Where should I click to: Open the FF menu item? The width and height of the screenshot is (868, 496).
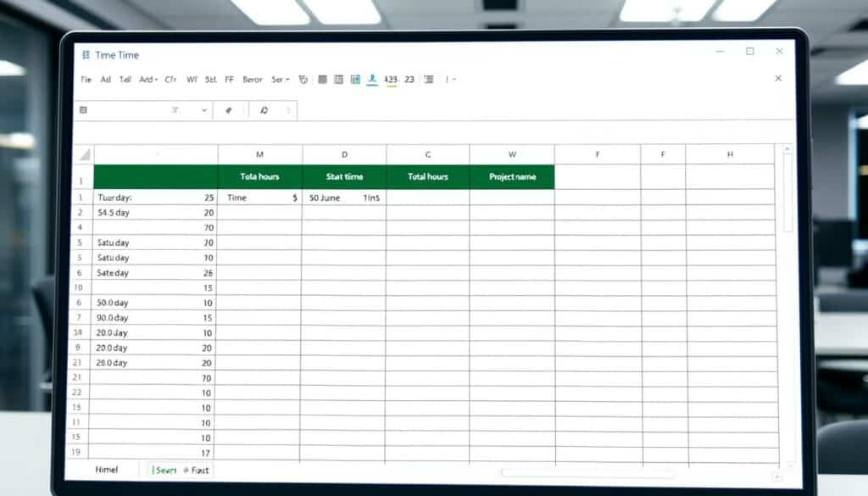tap(229, 80)
